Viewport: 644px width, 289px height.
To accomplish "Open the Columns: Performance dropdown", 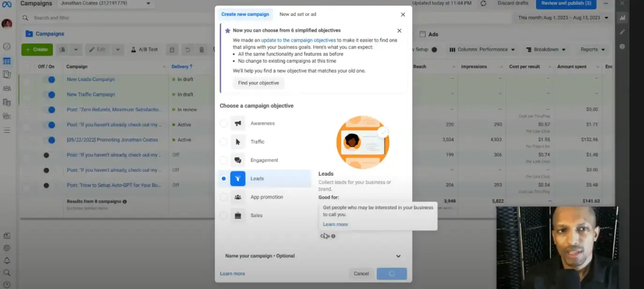I will point(482,49).
